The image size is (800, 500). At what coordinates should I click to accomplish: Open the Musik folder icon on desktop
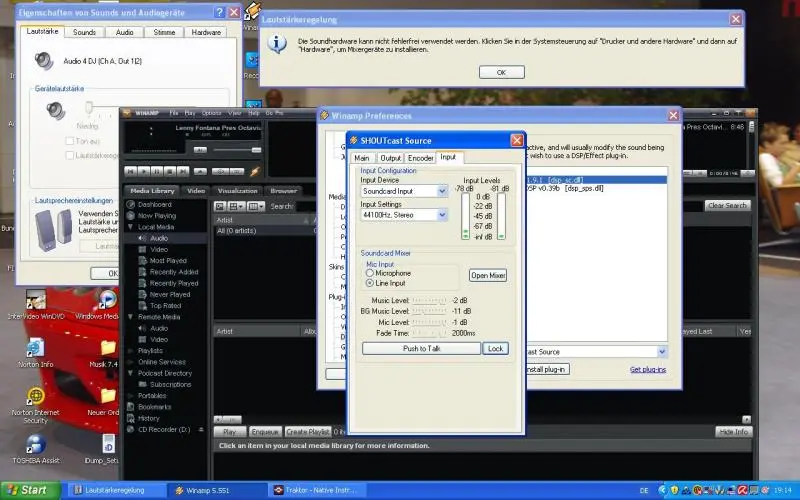(106, 348)
